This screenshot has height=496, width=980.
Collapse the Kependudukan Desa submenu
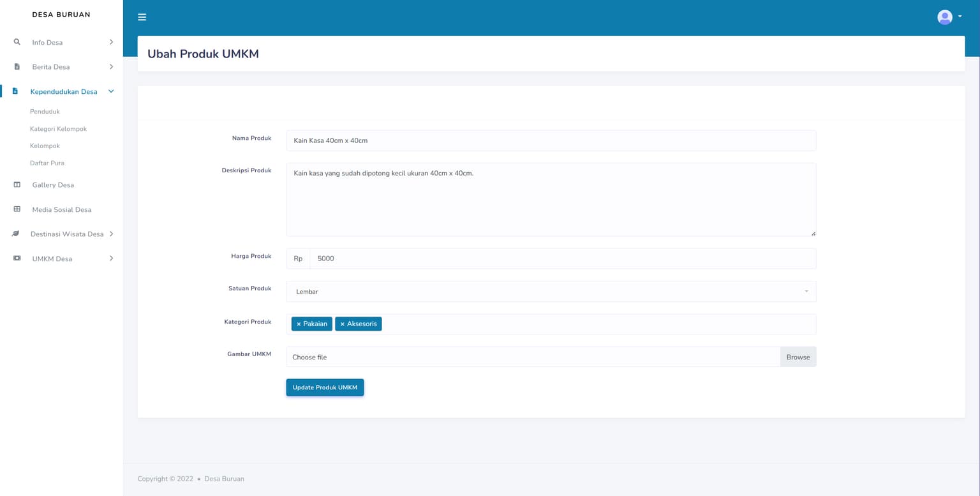tap(111, 91)
